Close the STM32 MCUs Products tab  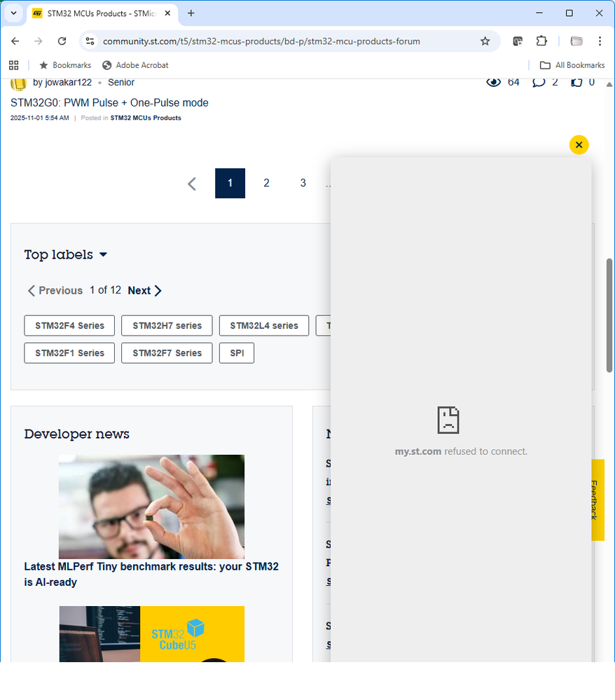(167, 13)
